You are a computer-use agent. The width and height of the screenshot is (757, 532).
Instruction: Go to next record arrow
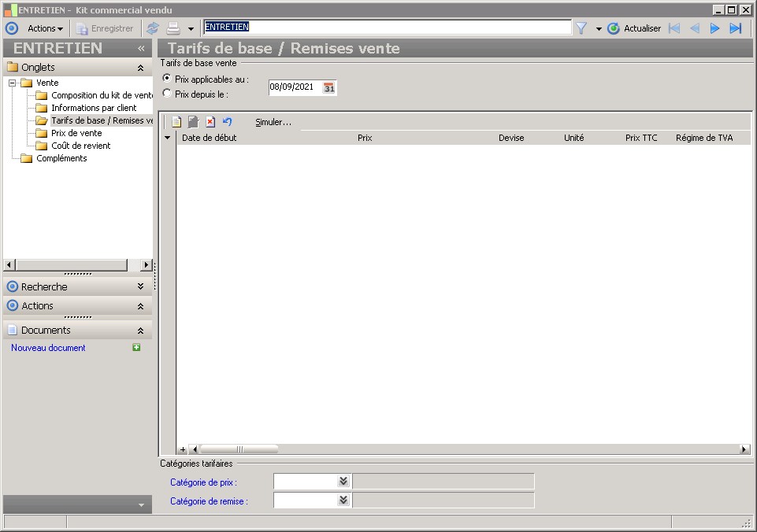(715, 28)
